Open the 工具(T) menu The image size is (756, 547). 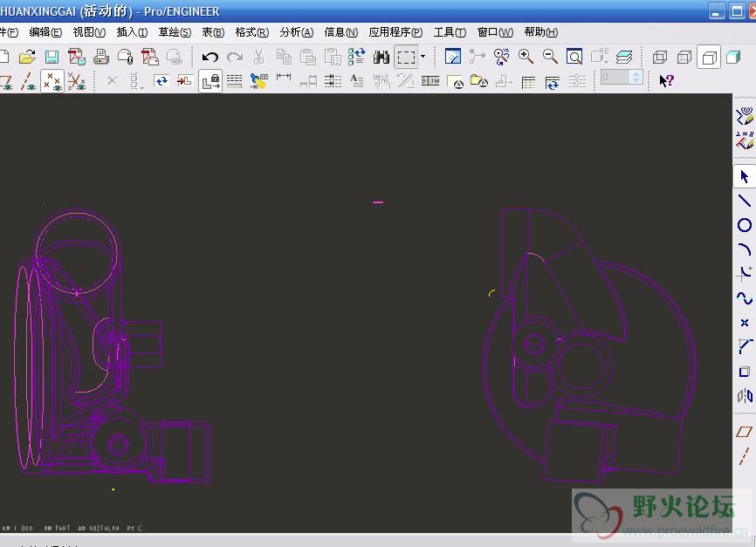click(450, 32)
